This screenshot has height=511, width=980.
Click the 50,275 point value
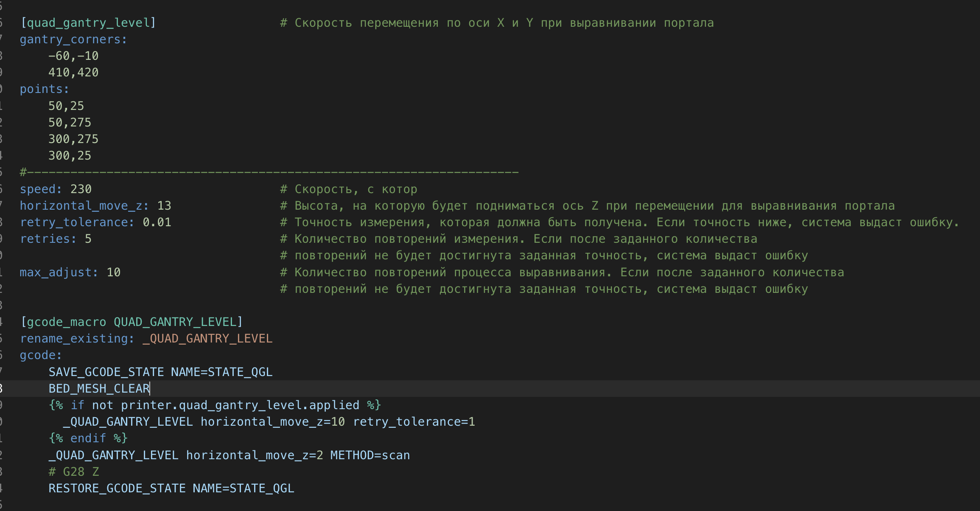70,123
